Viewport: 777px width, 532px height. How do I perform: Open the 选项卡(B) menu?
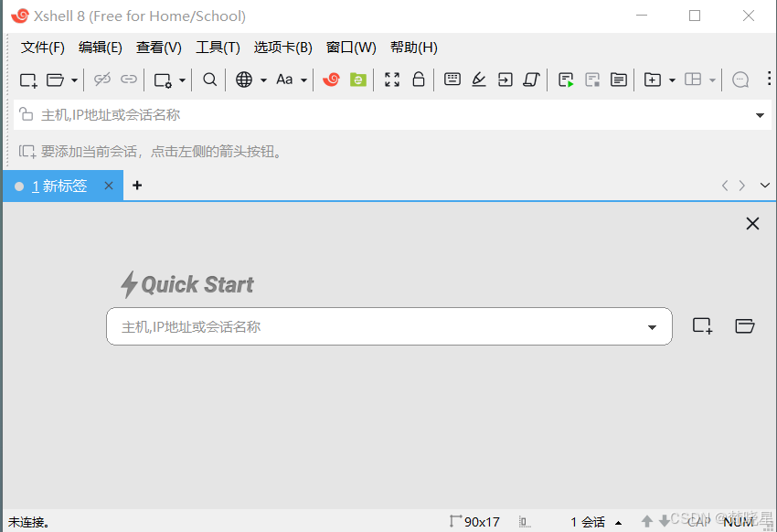283,48
